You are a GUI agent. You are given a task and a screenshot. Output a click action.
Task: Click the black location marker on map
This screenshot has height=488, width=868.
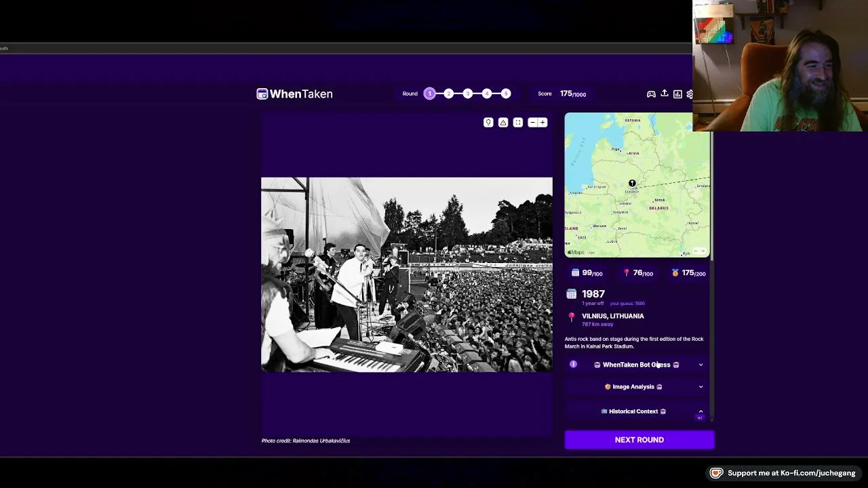click(x=632, y=183)
